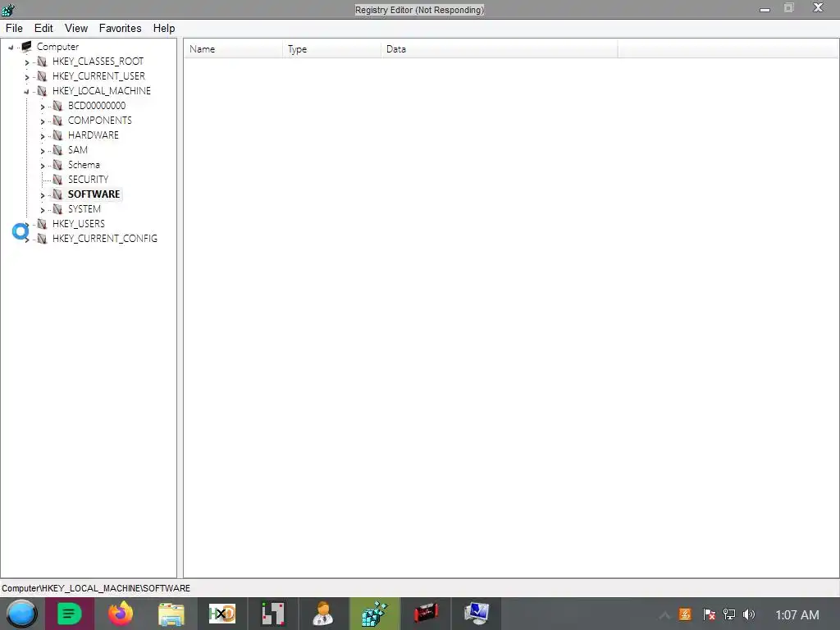Click the status bar registry path
This screenshot has height=630, width=840.
(x=96, y=588)
